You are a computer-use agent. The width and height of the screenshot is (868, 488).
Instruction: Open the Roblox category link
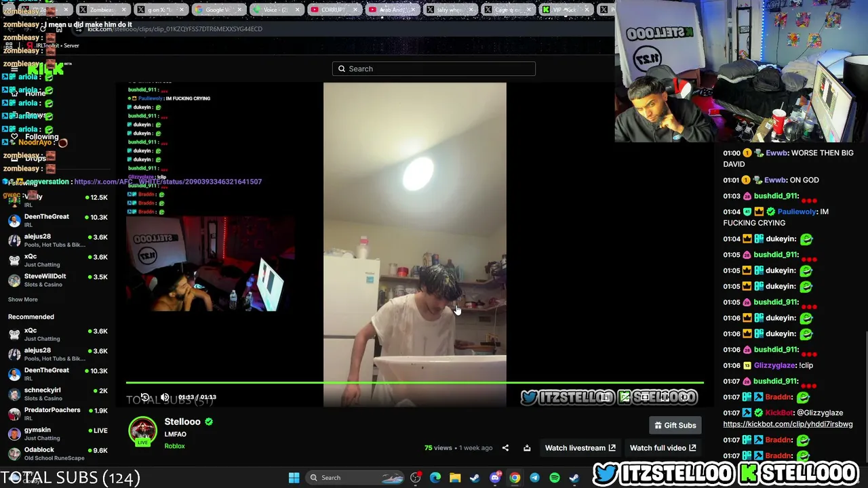pos(174,446)
